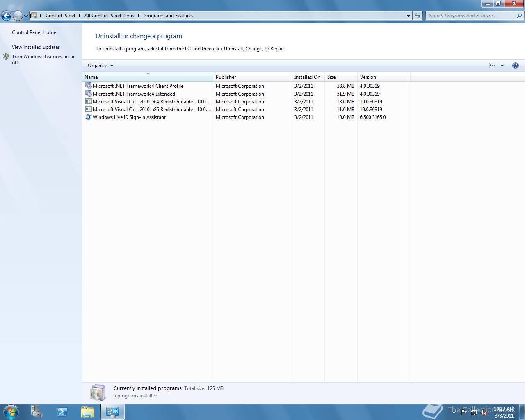The image size is (525, 420).
Task: Open View installed updates link
Action: (36, 47)
